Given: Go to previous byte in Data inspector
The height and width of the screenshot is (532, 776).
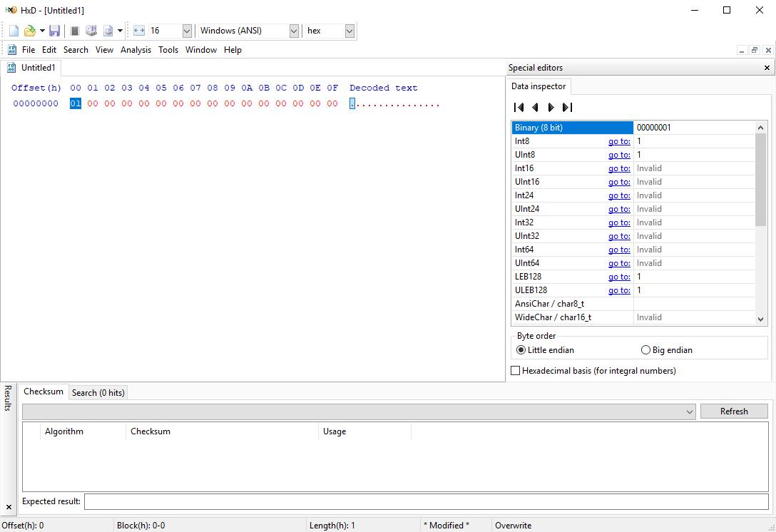Looking at the screenshot, I should pos(535,108).
